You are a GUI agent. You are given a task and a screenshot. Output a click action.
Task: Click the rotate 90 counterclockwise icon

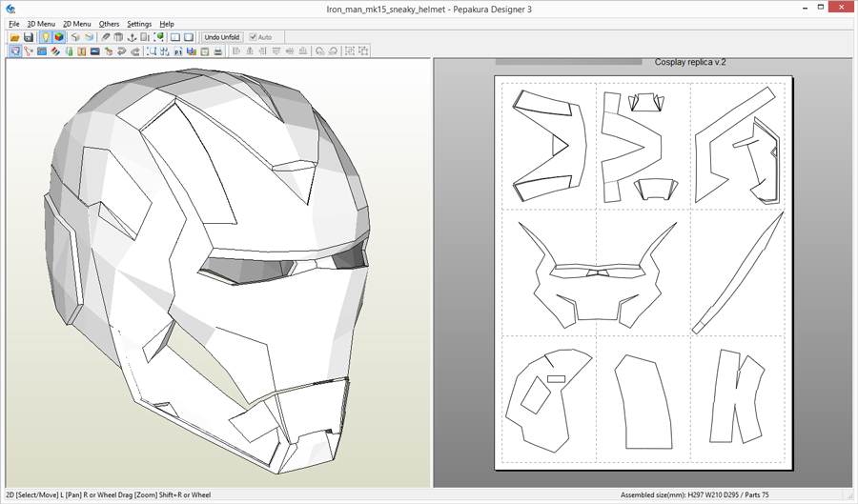coord(319,51)
